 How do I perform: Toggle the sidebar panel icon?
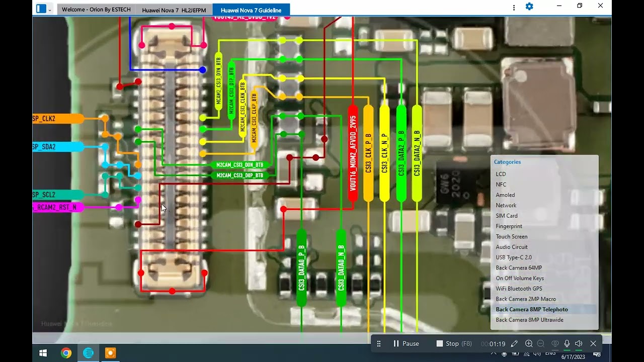(41, 9)
